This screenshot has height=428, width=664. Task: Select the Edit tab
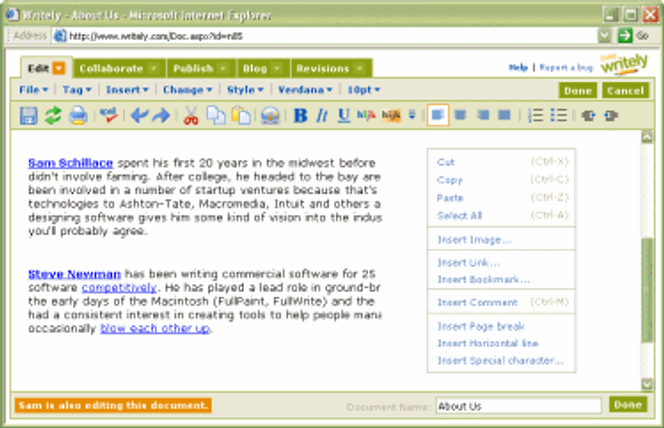tap(39, 68)
